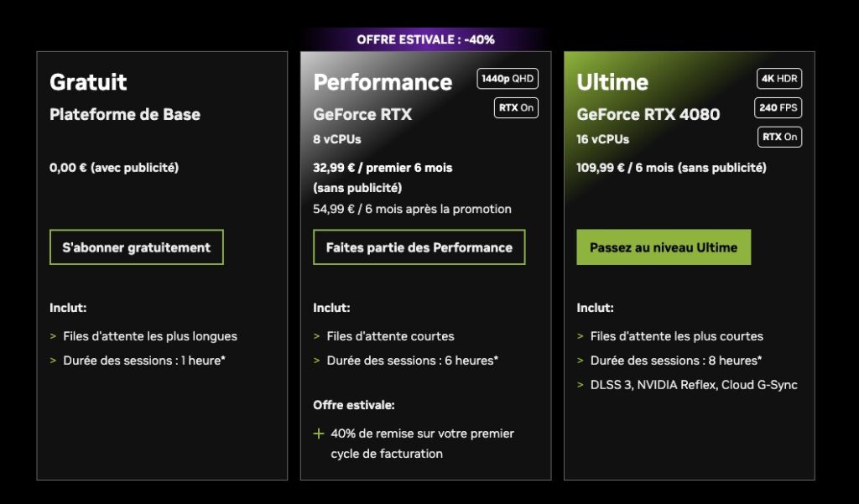Click the RTX On badge in the Performance card
The height and width of the screenshot is (504, 859).
516,107
